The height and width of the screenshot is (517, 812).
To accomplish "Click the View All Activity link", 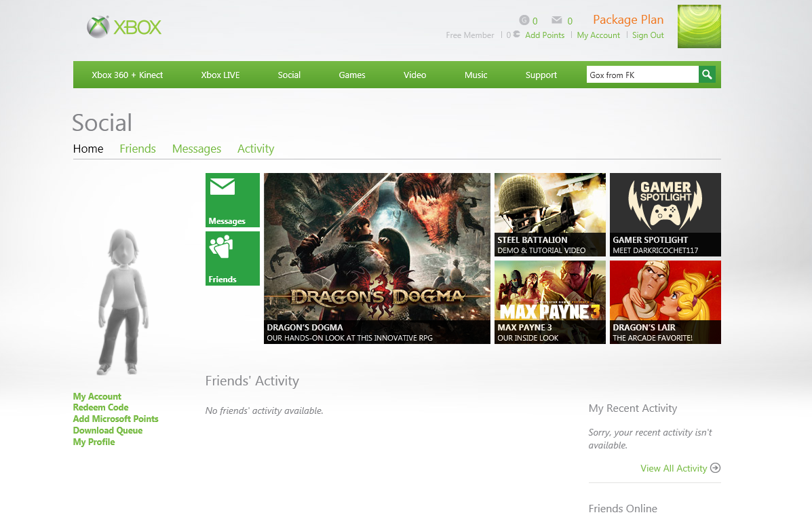I will (674, 468).
